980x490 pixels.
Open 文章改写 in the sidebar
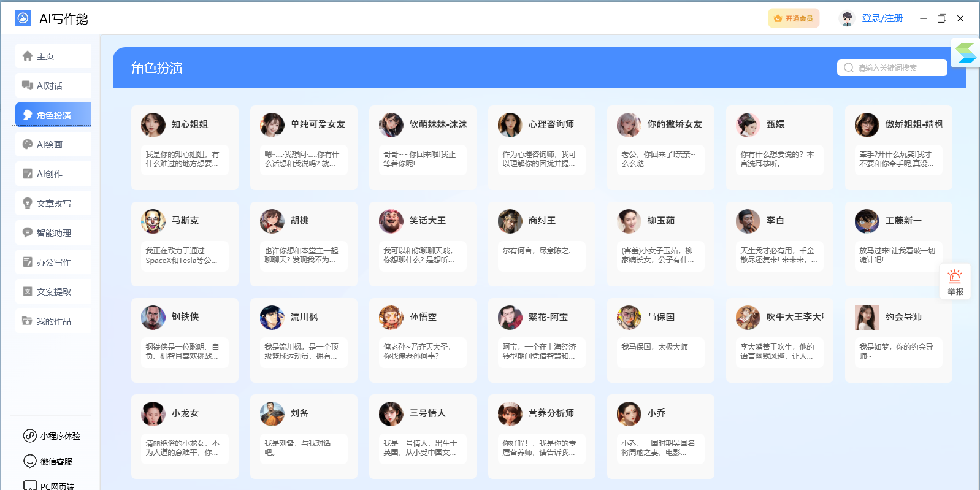pyautogui.click(x=53, y=204)
